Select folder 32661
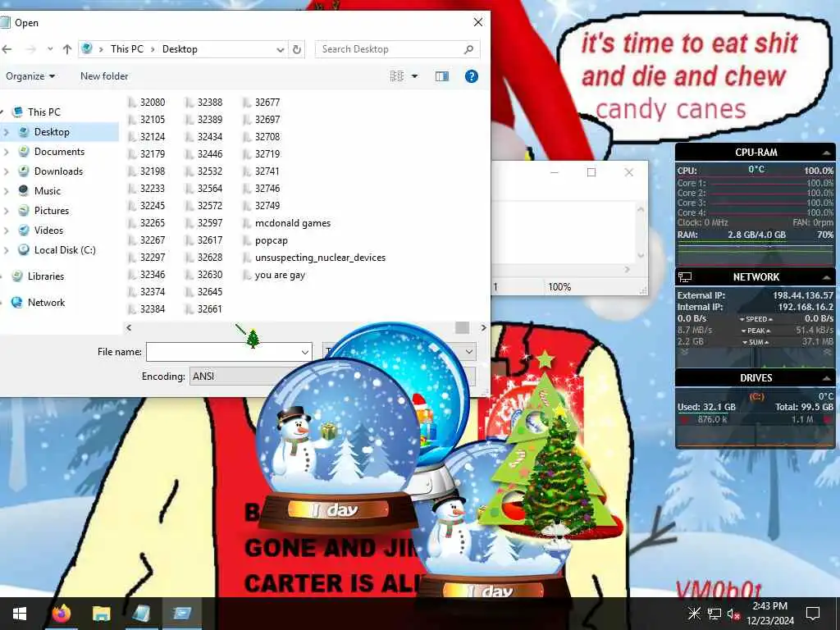This screenshot has width=840, height=630. click(x=203, y=309)
